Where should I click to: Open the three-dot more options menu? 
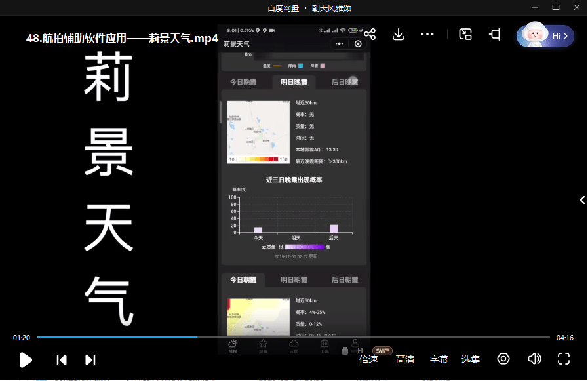[x=427, y=34]
